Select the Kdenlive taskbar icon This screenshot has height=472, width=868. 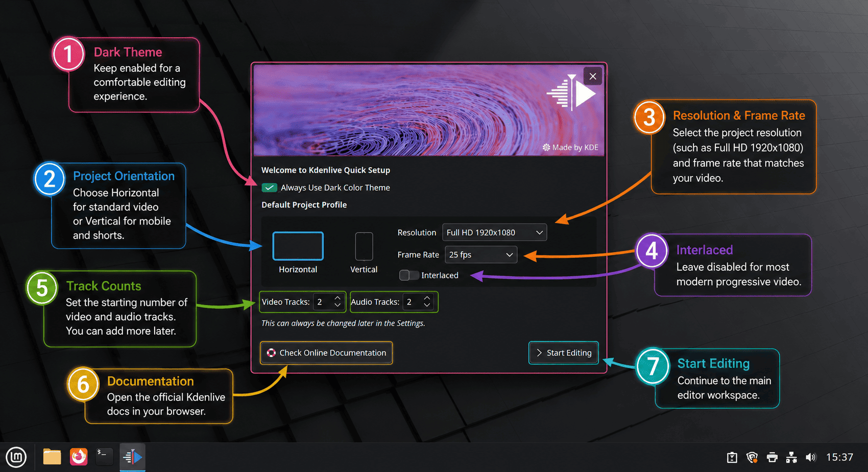click(132, 457)
